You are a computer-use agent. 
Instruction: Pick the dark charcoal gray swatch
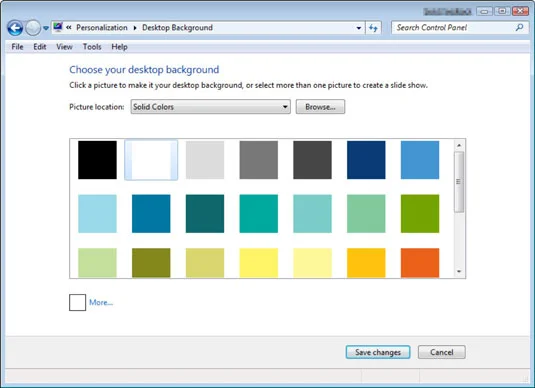(312, 160)
